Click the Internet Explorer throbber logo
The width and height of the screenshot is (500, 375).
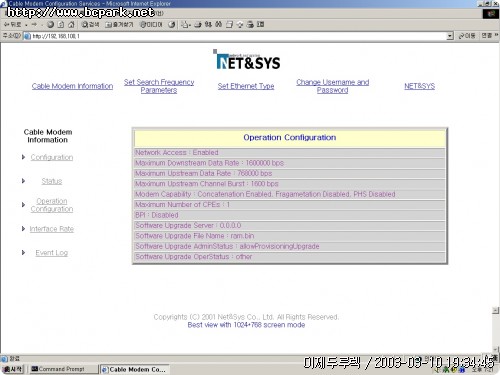click(x=491, y=14)
